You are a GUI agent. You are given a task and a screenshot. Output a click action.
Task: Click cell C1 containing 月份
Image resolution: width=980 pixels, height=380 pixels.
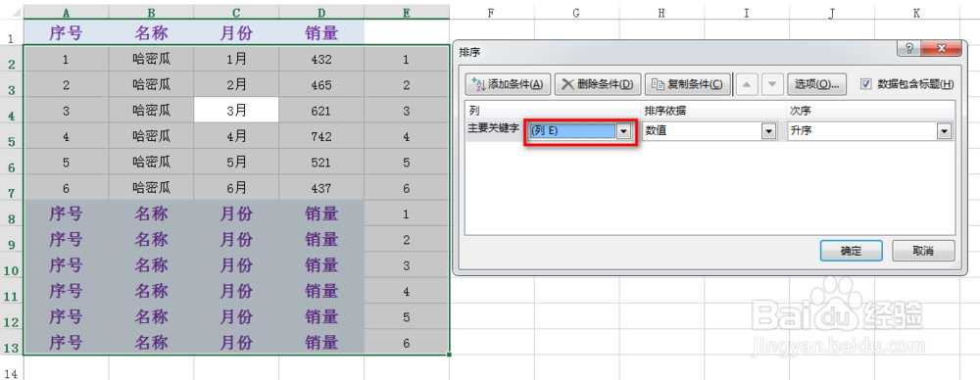tap(235, 32)
